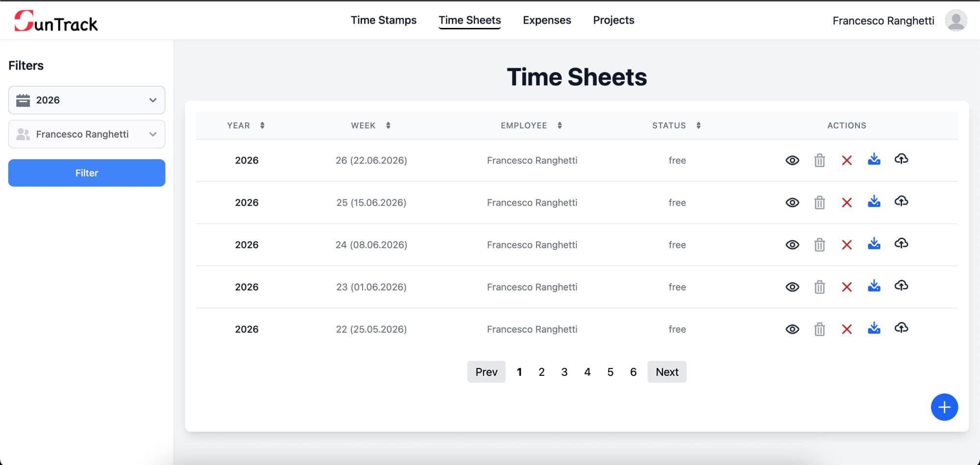The width and height of the screenshot is (980, 465).
Task: Click the 'free' status of week 26
Action: [x=677, y=160]
